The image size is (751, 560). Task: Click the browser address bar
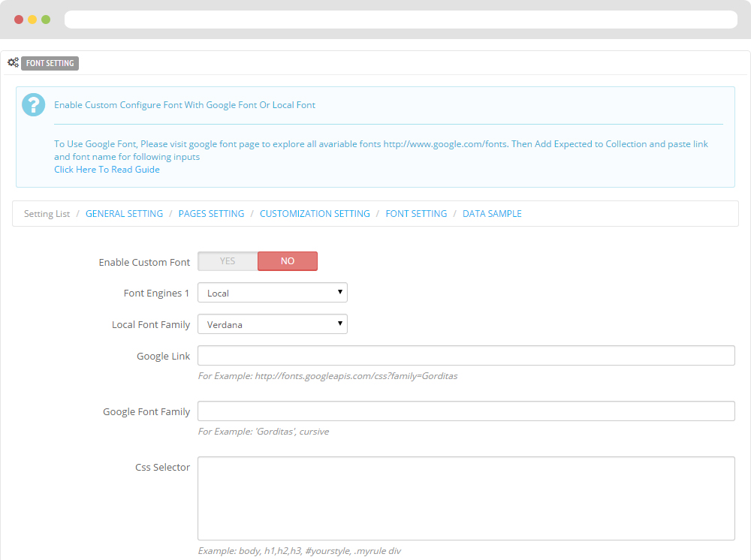coord(401,20)
